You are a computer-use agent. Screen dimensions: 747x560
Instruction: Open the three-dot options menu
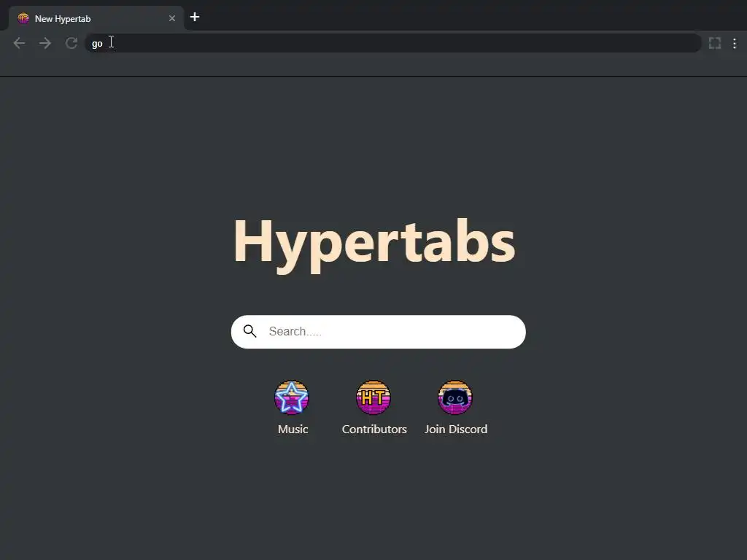735,43
